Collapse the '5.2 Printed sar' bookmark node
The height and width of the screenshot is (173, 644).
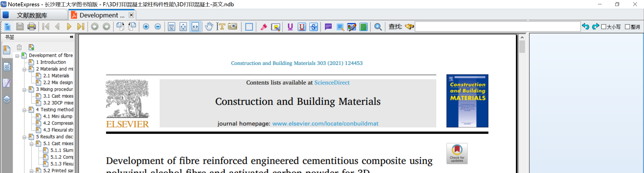coord(32,171)
